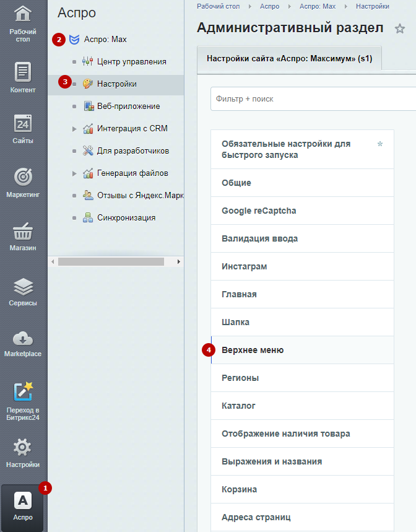
Task: Open the Веб-приложение tree item
Action: point(129,106)
